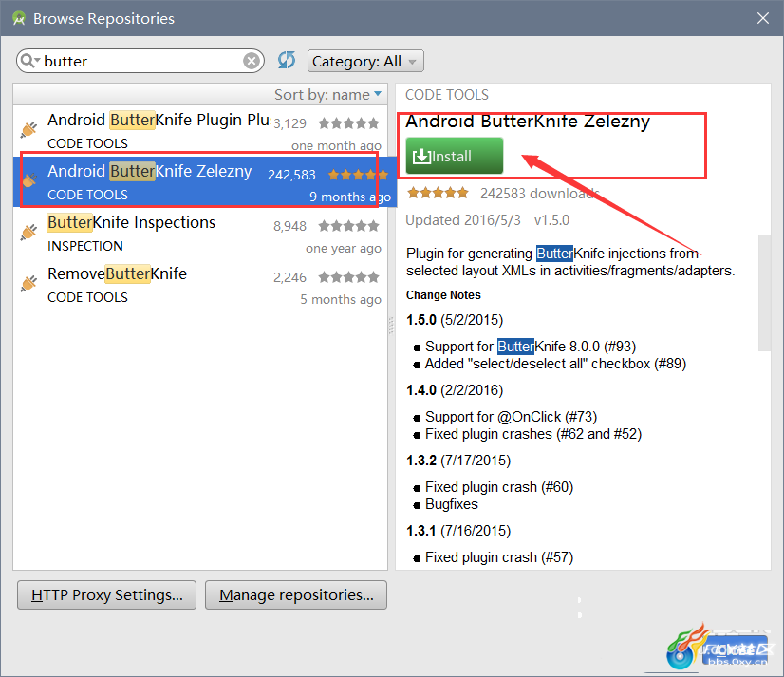The width and height of the screenshot is (784, 677).
Task: Click the 8,948 download count
Action: [289, 226]
